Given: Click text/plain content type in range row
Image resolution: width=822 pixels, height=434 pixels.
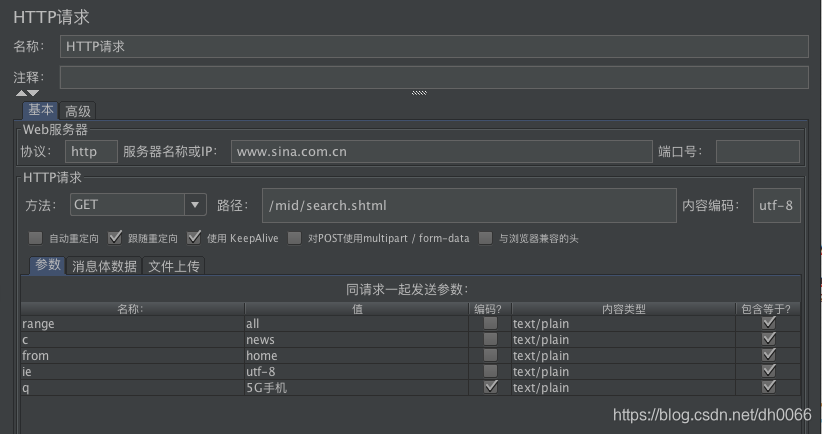Looking at the screenshot, I should [x=623, y=323].
